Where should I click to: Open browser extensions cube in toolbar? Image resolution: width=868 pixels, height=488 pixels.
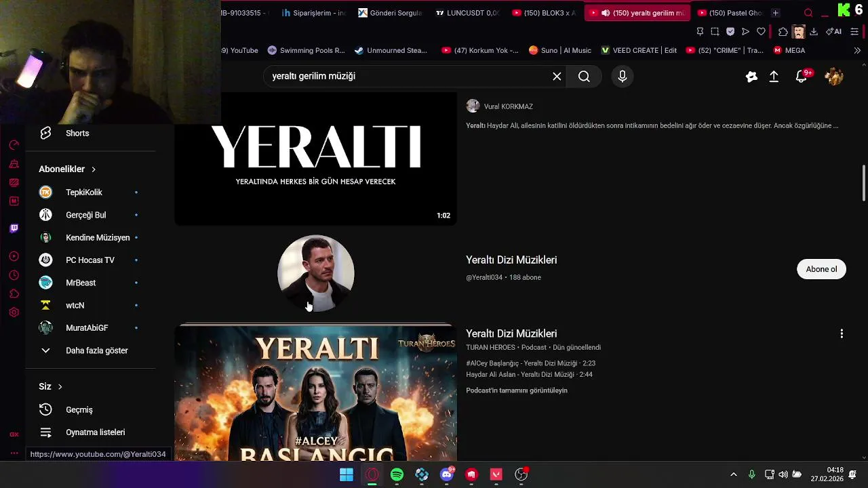tap(783, 32)
